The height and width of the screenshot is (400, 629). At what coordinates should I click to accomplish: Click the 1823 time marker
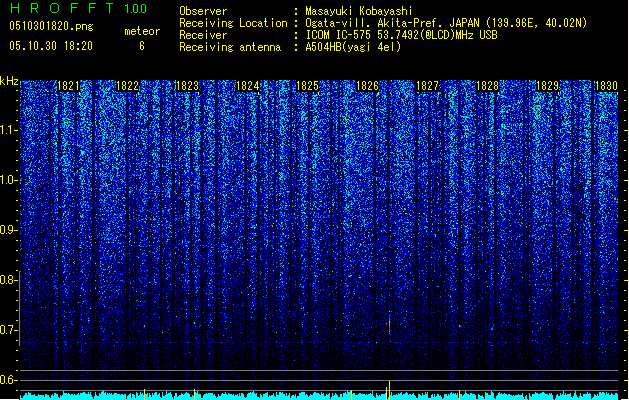[x=187, y=86]
